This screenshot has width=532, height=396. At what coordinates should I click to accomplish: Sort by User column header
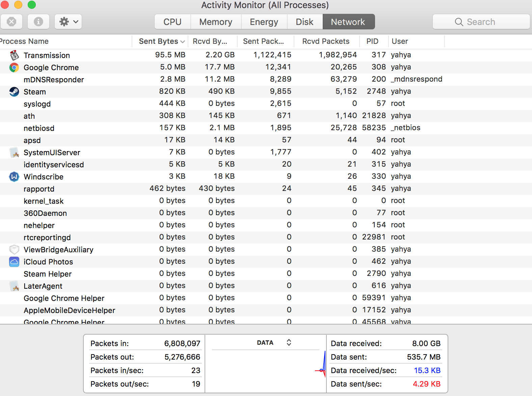[x=417, y=41]
